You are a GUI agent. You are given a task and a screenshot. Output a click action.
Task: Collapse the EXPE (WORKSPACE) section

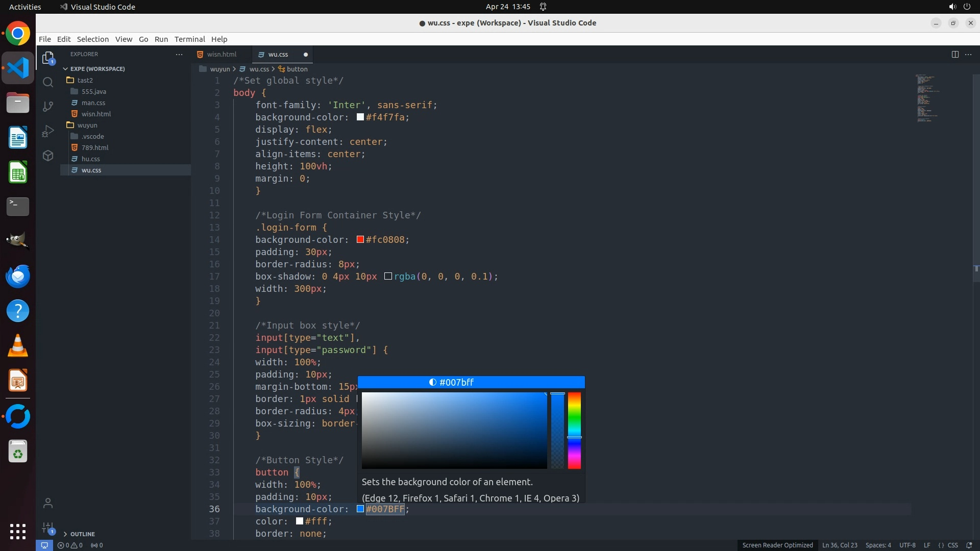pos(97,69)
